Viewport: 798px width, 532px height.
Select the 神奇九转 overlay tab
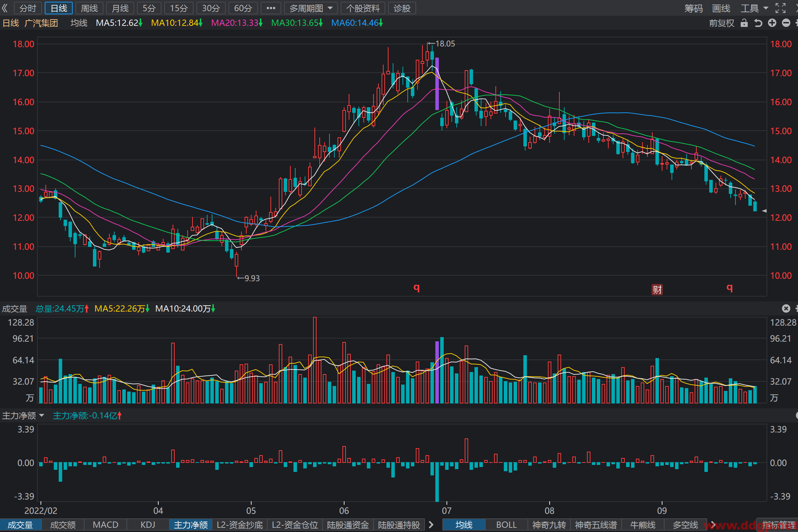549,525
